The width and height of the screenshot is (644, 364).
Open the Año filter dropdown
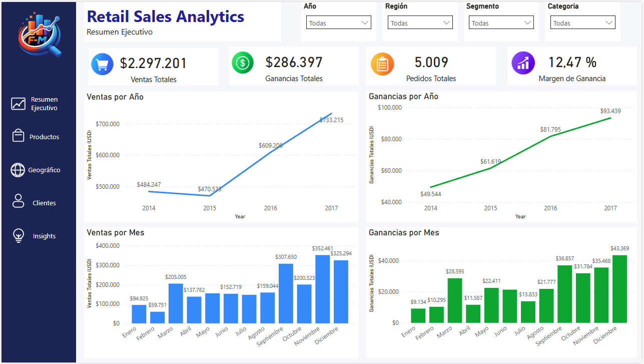pyautogui.click(x=339, y=23)
